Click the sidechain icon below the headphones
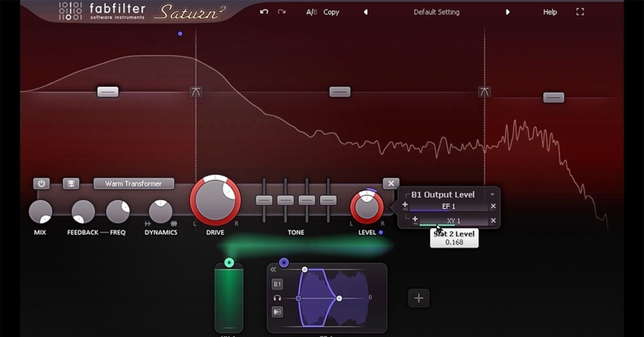Screen dimensions: 644x337 click(x=277, y=312)
